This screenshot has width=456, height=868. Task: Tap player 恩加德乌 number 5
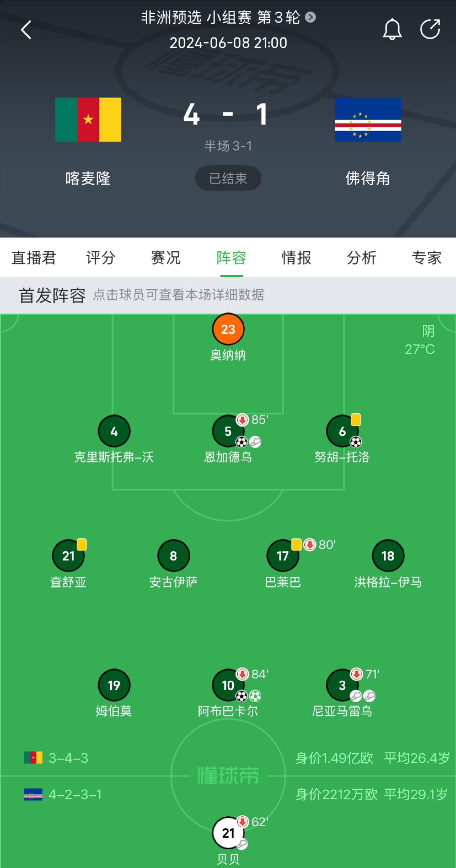(x=228, y=431)
